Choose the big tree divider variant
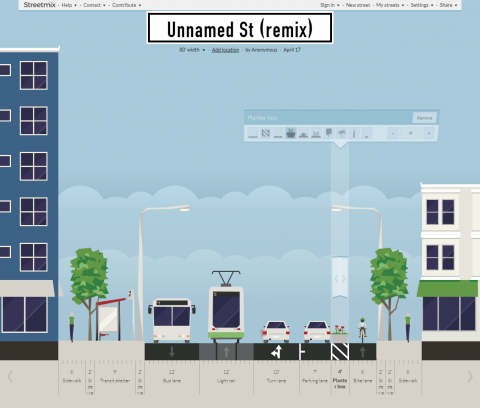Image resolution: width=480 pixels, height=408 pixels. point(329,133)
